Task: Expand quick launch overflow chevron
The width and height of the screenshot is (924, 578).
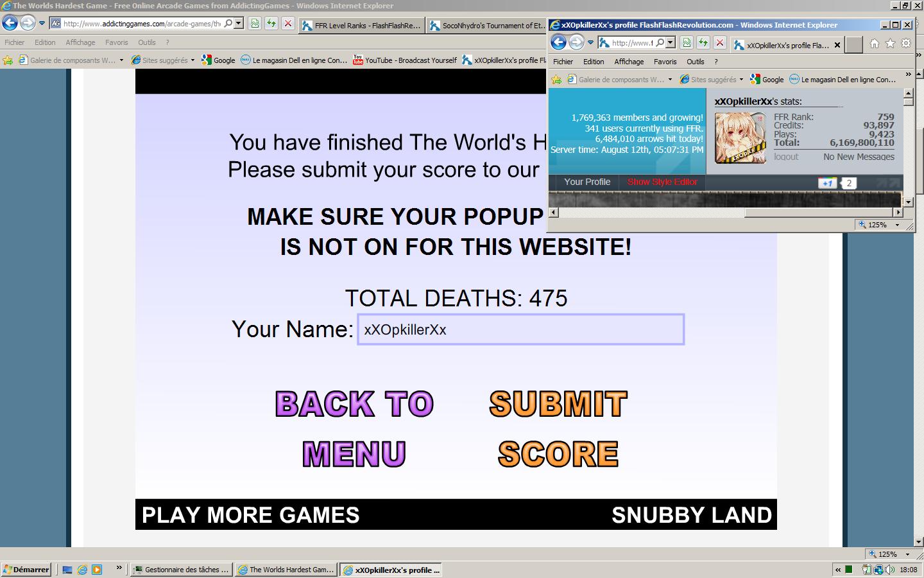Action: point(119,568)
